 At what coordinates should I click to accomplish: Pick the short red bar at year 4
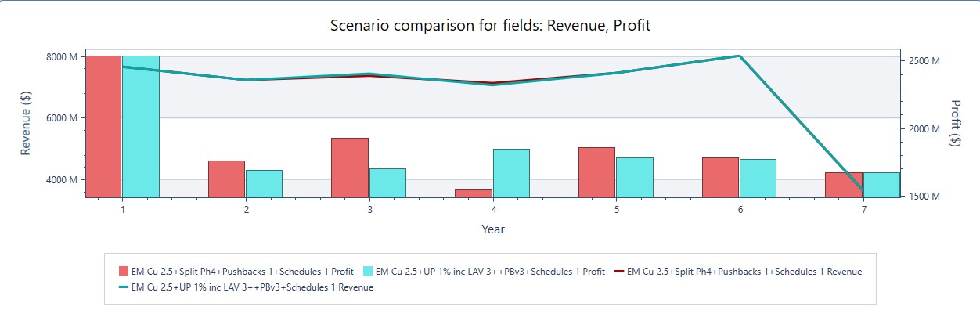pyautogui.click(x=474, y=193)
